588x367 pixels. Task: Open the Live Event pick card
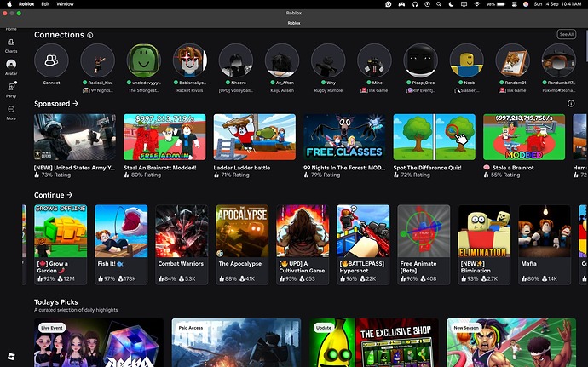tap(99, 342)
